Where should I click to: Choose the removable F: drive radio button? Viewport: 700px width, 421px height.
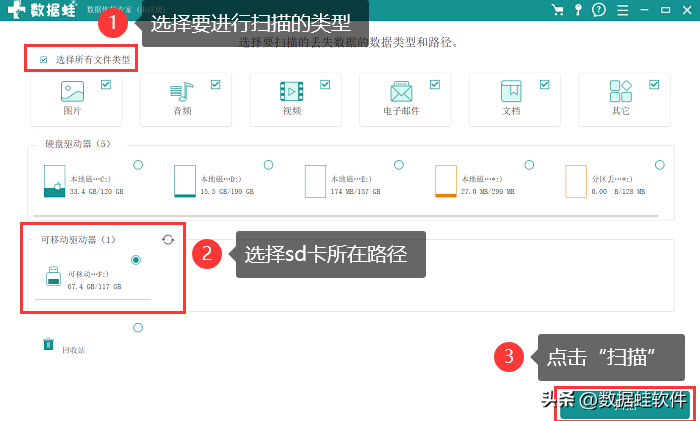tap(136, 260)
